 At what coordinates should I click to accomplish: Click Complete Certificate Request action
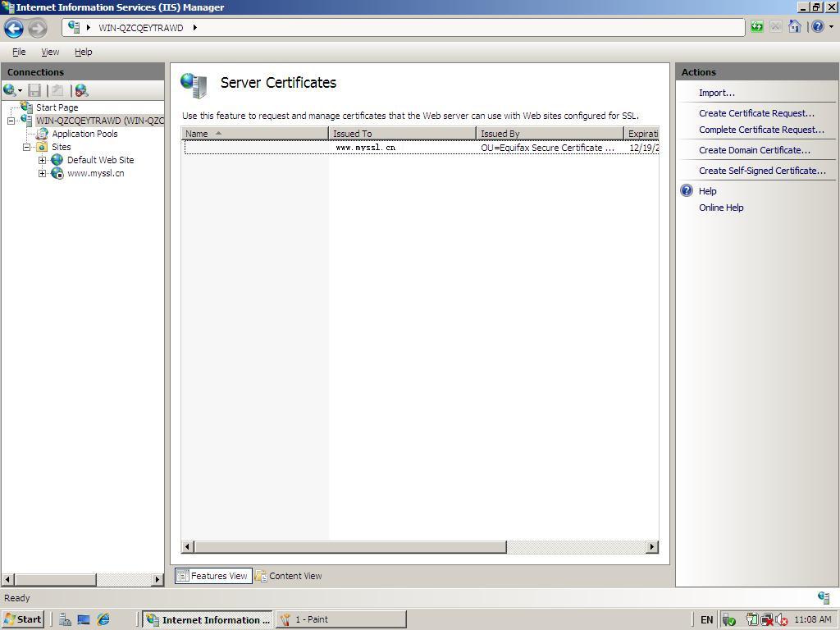[x=761, y=130]
